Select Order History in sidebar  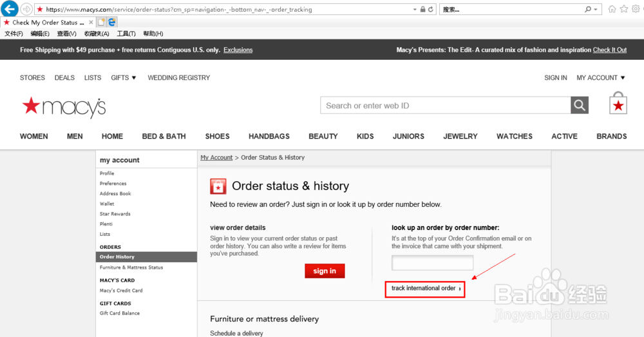(x=146, y=257)
